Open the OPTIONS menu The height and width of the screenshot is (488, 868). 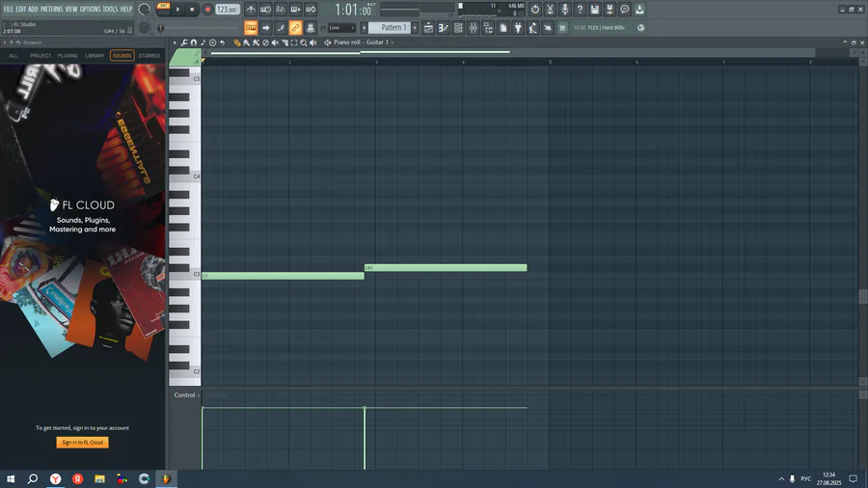pos(91,9)
